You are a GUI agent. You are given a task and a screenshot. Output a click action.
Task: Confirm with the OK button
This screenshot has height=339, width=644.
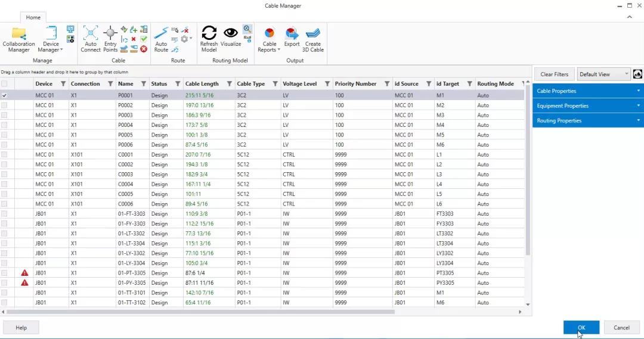tap(581, 328)
